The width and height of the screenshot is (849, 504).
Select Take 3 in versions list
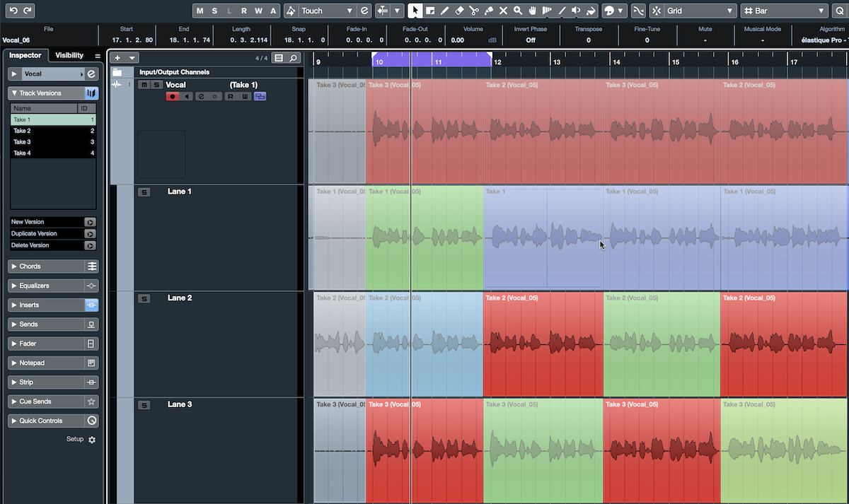tap(53, 141)
